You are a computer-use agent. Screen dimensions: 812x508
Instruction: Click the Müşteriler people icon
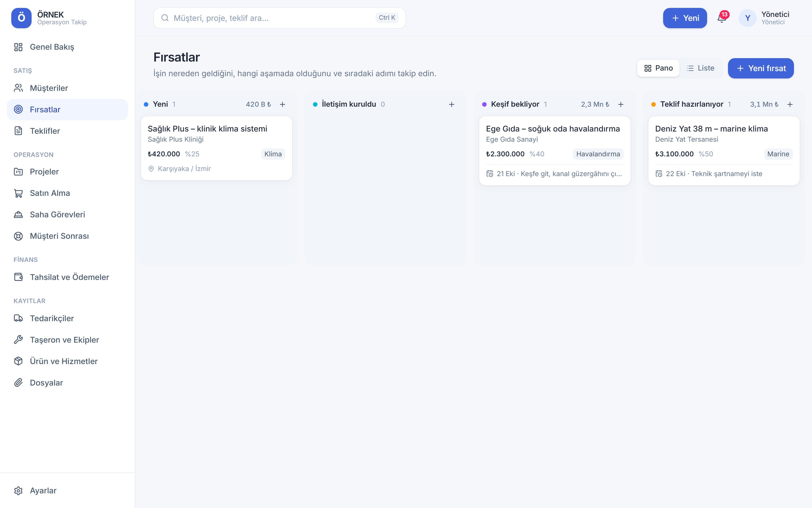18,88
